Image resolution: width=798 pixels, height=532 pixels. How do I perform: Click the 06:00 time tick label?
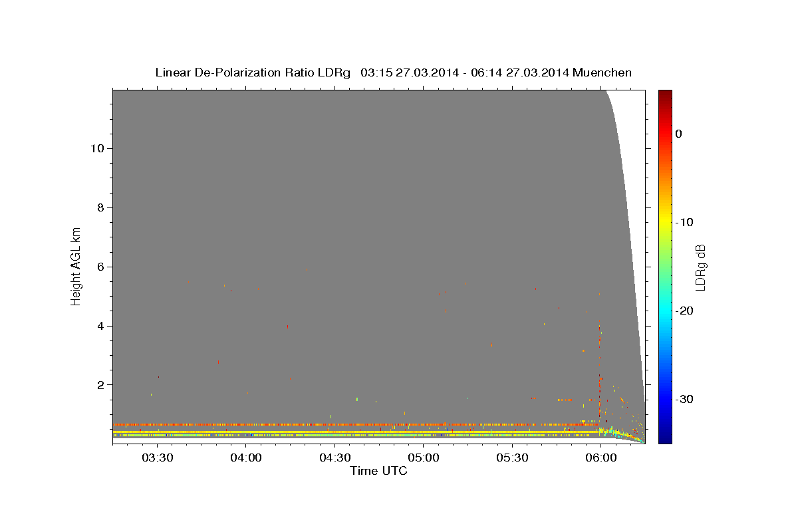(x=600, y=458)
